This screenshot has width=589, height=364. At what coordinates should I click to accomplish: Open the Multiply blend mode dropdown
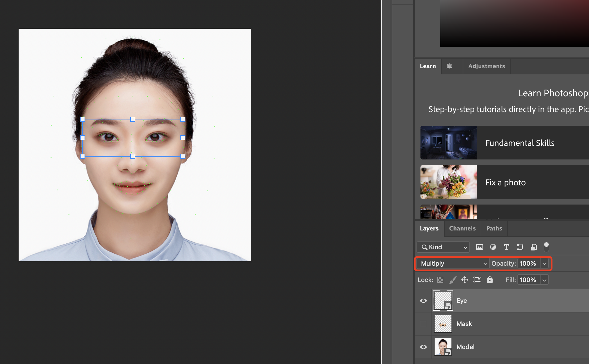pos(453,263)
